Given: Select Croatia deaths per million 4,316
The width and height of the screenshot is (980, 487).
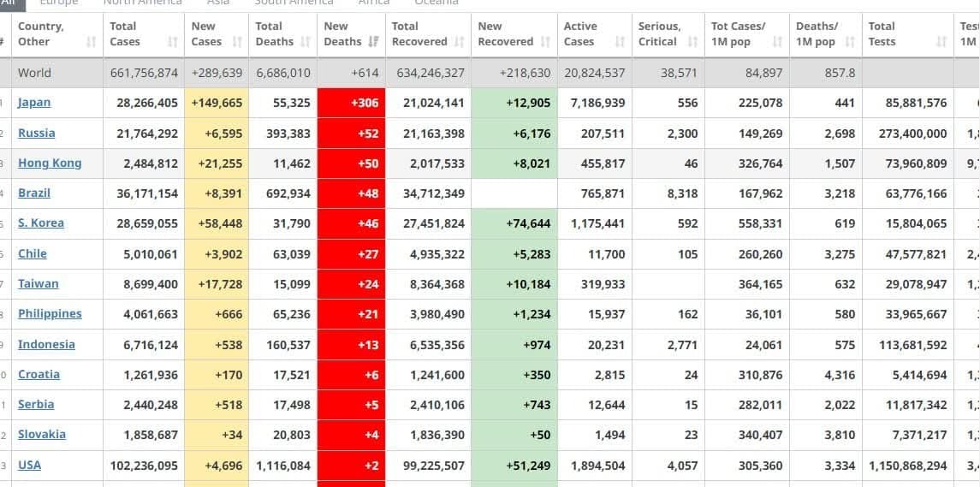Looking at the screenshot, I should (839, 375).
